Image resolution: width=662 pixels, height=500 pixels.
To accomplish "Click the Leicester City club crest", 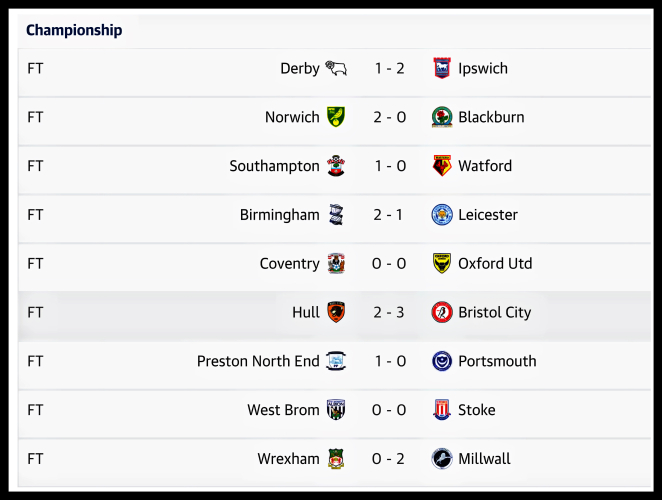I will point(441,215).
